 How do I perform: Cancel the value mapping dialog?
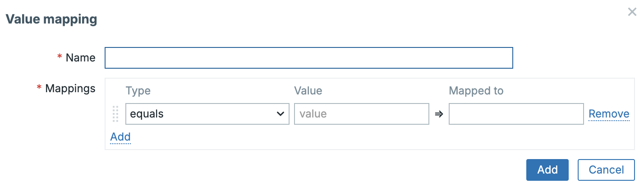606,170
